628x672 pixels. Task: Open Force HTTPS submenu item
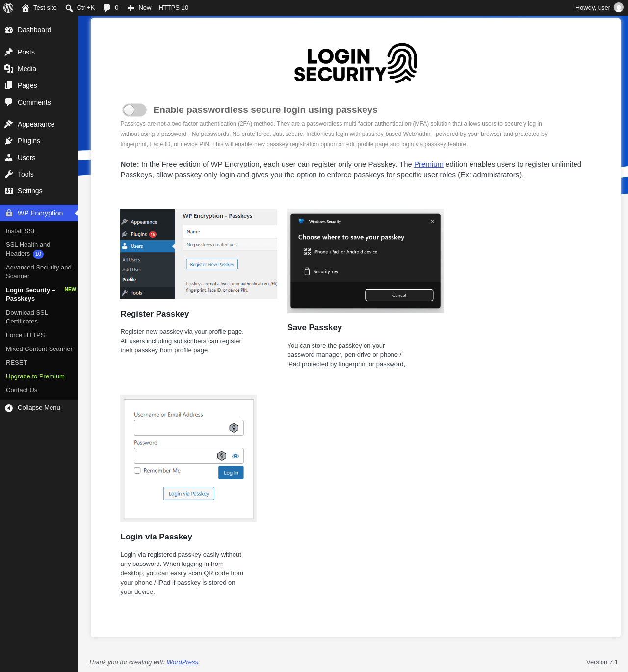pos(25,335)
